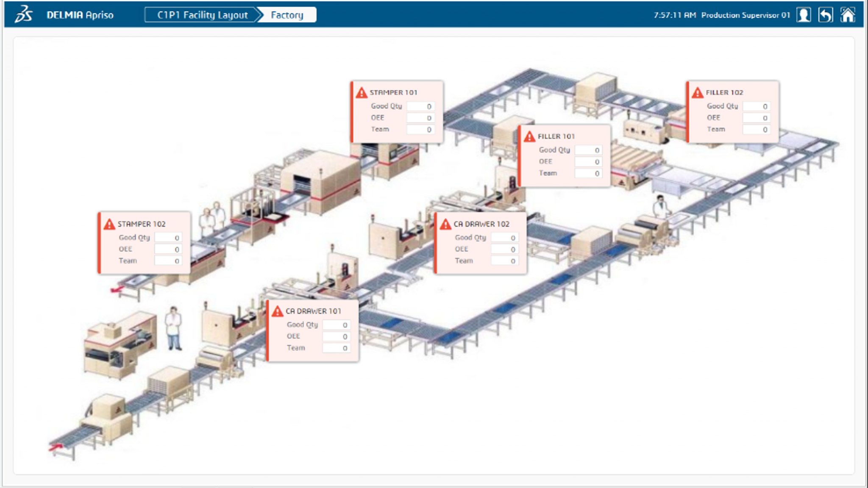Click CA DRAWER 101 Good Qty field
868x488 pixels.
(x=336, y=325)
